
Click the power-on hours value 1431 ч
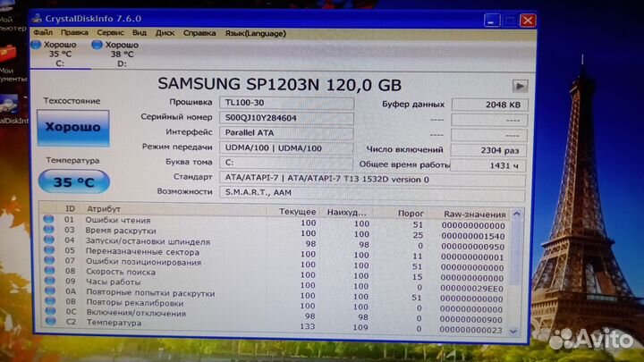click(488, 165)
